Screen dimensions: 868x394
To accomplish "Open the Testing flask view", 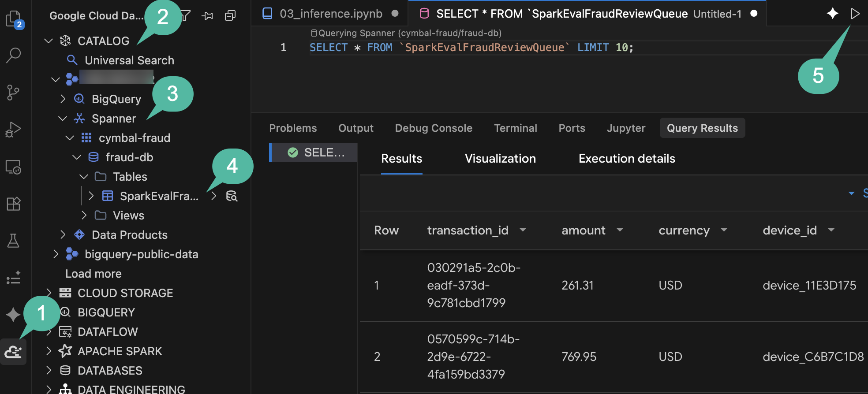I will (x=13, y=241).
